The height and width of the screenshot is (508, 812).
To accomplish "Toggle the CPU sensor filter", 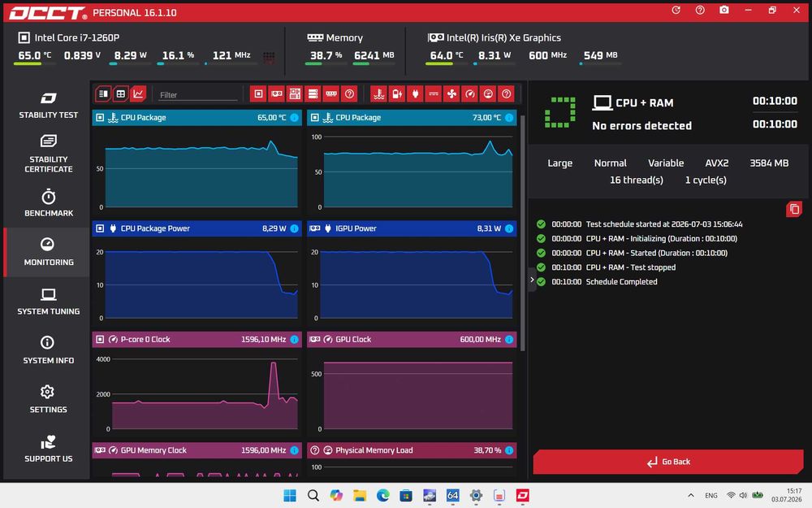I will (258, 93).
